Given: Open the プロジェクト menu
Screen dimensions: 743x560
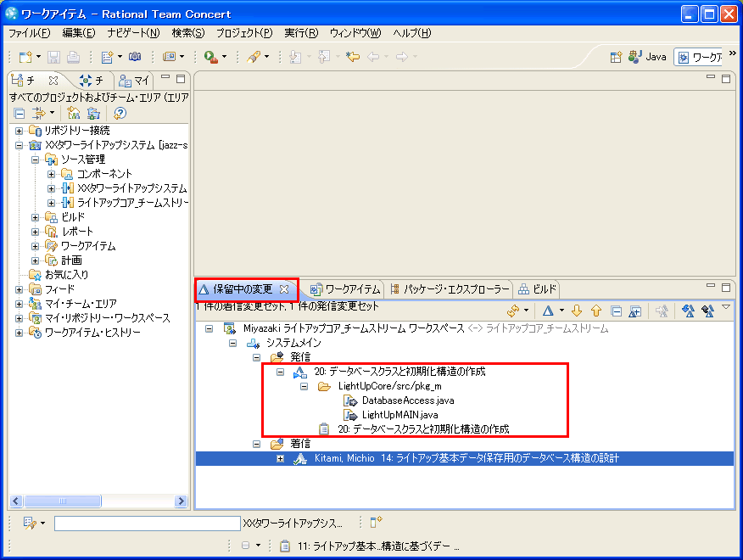Looking at the screenshot, I should pos(244,33).
